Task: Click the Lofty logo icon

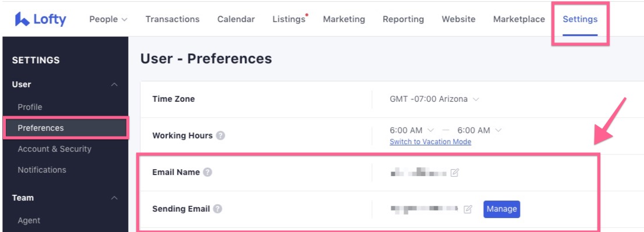Action: [x=22, y=19]
